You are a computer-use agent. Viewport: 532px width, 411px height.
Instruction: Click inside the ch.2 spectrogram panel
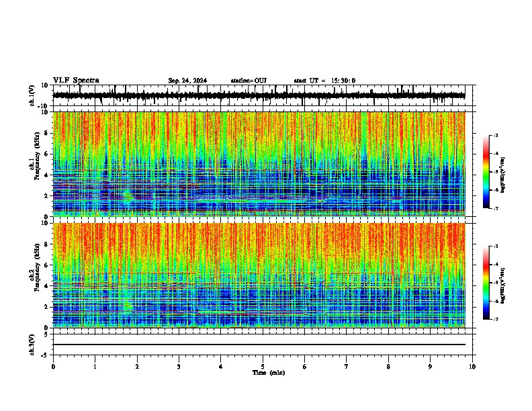click(259, 275)
